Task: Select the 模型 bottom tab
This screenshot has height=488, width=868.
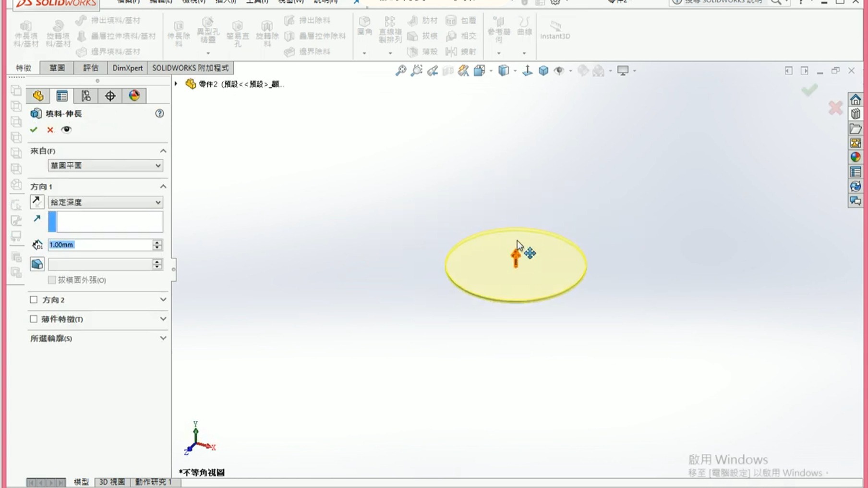Action: [x=81, y=482]
